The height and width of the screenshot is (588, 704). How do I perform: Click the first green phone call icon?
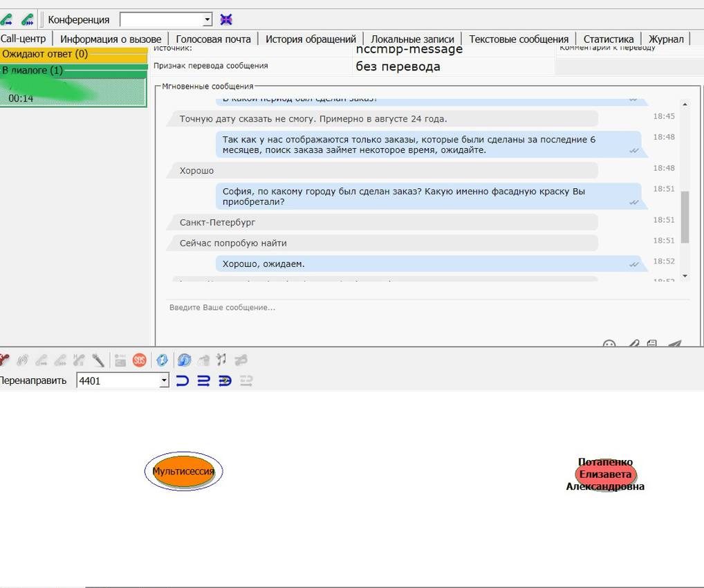(6, 19)
